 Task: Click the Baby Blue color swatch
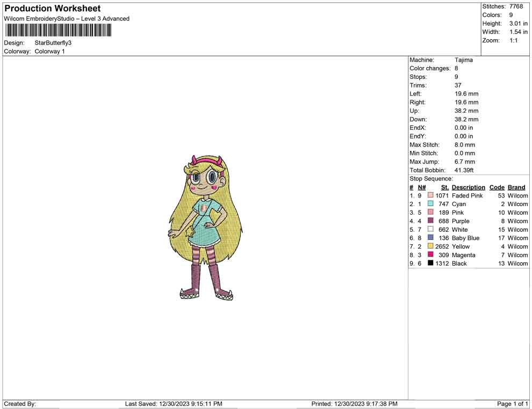point(430,238)
